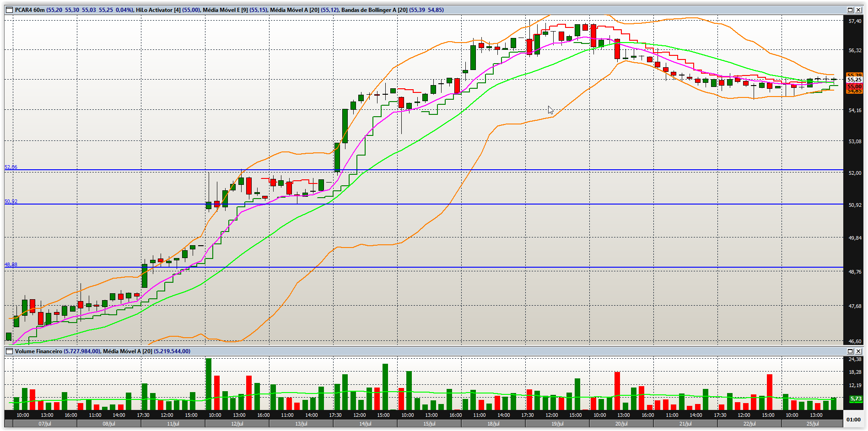The width and height of the screenshot is (868, 431).
Task: Click the 46,60 price axis label
Action: [x=855, y=341]
